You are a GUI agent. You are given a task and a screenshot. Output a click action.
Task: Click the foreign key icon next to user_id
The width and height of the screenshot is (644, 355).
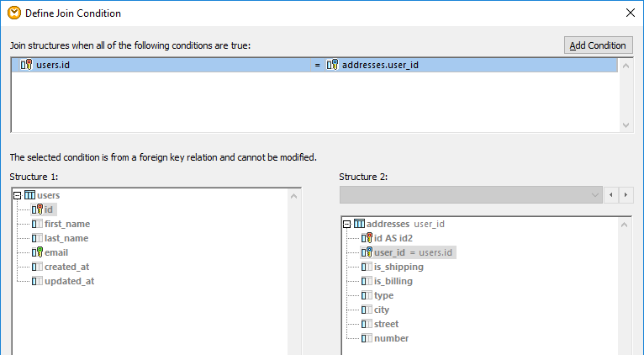pos(367,252)
